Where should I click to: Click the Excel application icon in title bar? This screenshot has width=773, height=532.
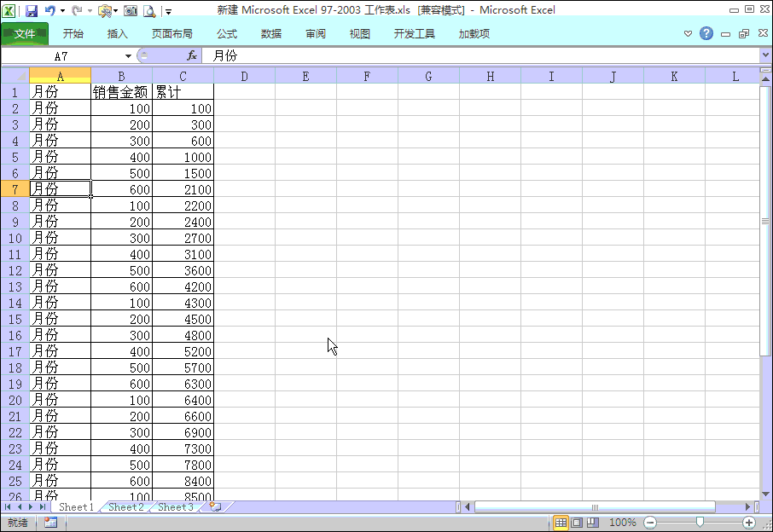[x=9, y=10]
